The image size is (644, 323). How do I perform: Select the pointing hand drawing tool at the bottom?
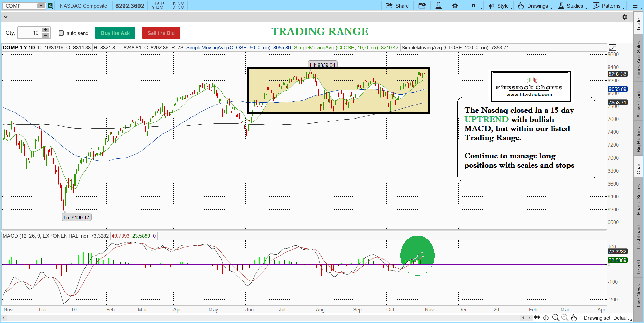click(574, 317)
